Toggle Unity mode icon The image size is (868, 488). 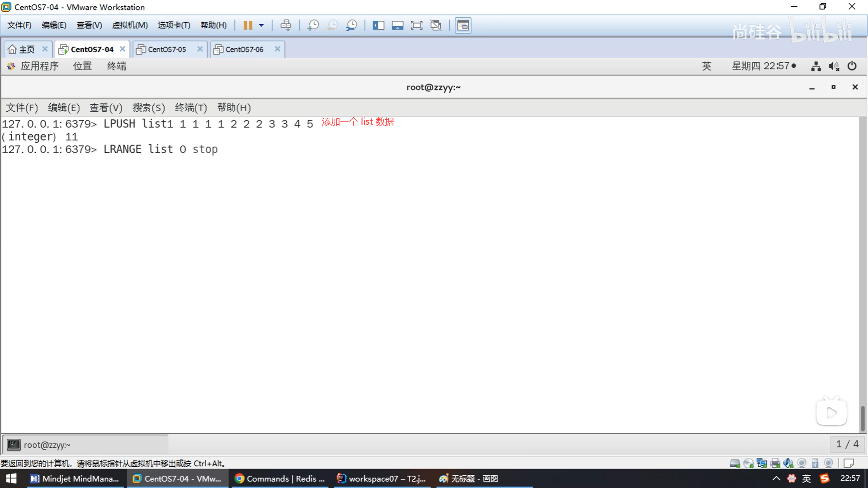436,25
